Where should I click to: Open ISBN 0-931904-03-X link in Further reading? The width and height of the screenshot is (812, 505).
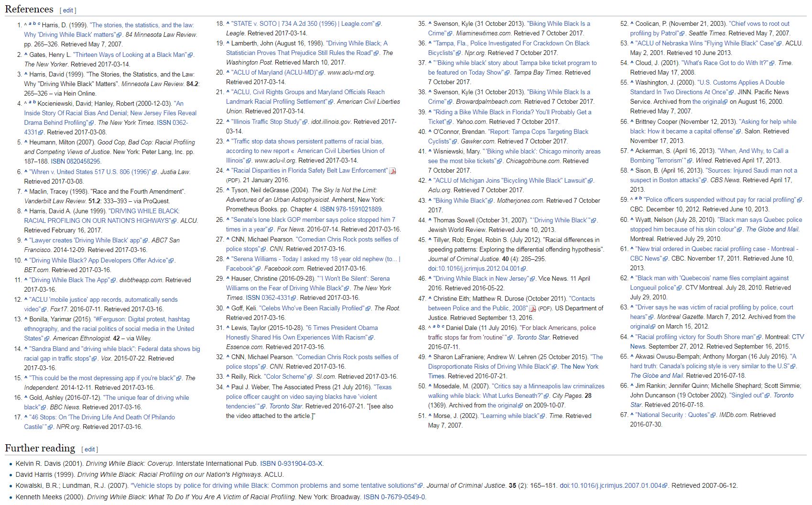pyautogui.click(x=292, y=464)
